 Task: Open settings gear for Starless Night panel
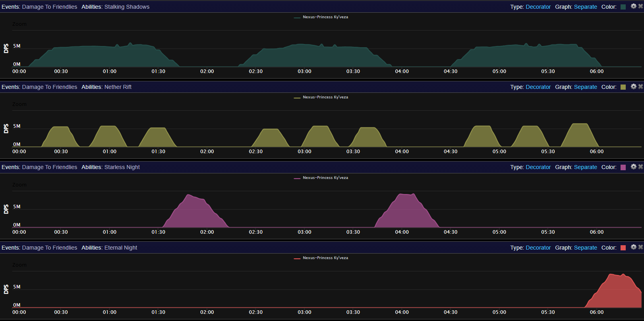pos(634,167)
